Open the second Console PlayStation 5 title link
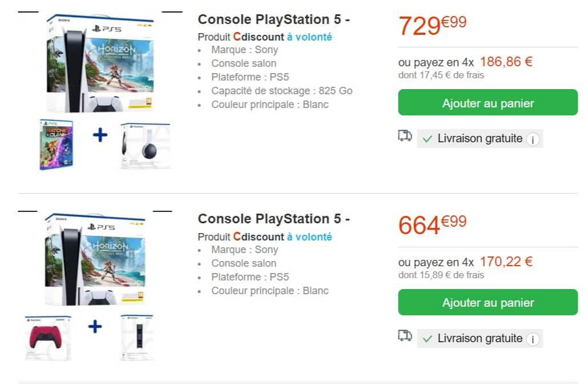 pos(273,219)
